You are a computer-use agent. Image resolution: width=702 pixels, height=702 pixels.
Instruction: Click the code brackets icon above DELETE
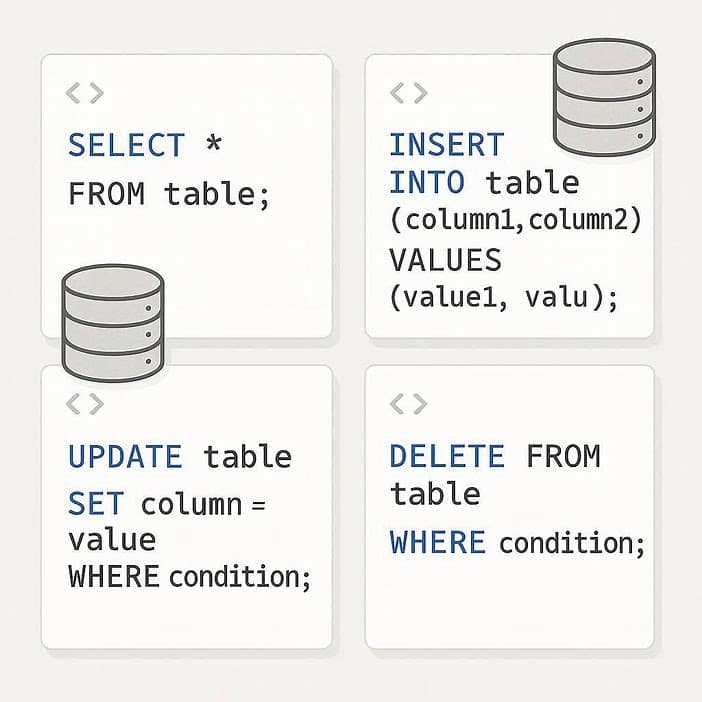coord(408,404)
